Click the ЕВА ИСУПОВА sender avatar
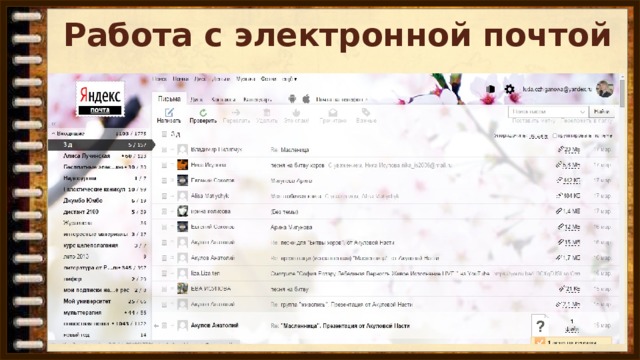This screenshot has height=360, width=640. coord(182,289)
